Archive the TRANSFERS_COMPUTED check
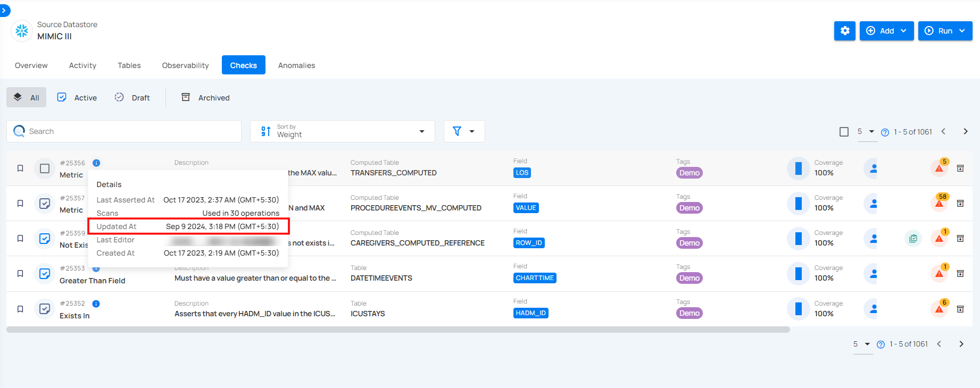 point(960,168)
